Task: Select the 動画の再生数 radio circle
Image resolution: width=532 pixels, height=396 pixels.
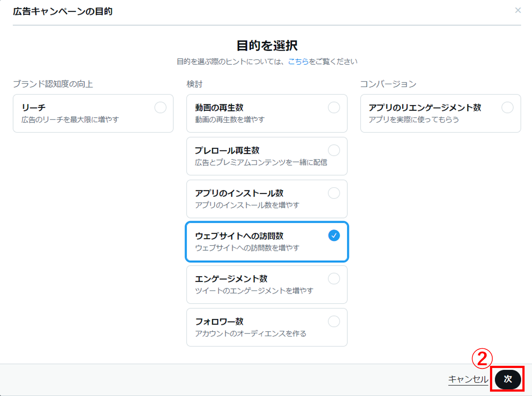Action: pyautogui.click(x=334, y=108)
